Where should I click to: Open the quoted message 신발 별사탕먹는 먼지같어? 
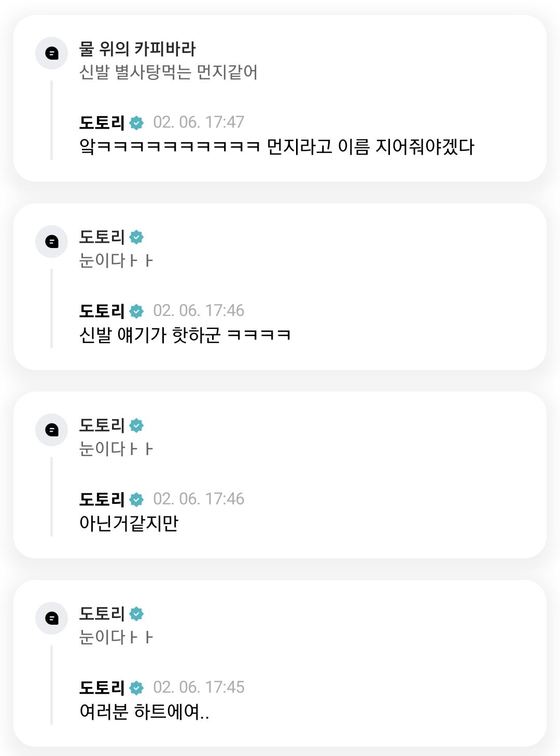[x=168, y=72]
